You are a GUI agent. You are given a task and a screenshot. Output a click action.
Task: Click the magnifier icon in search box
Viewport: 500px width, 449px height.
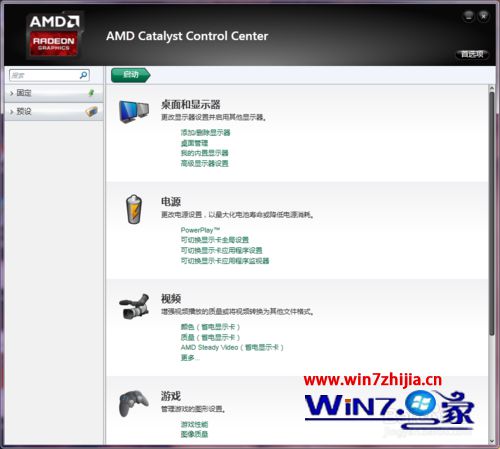(x=83, y=75)
